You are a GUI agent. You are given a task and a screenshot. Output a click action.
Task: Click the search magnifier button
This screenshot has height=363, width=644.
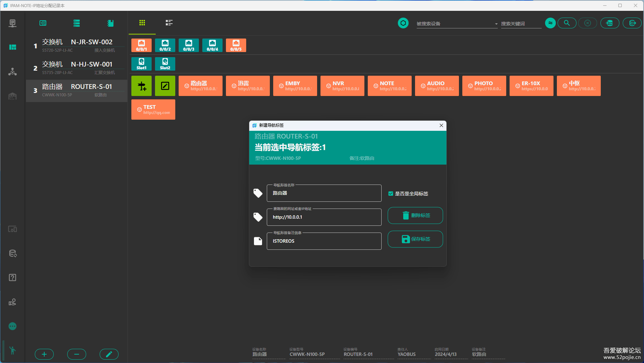click(x=567, y=23)
